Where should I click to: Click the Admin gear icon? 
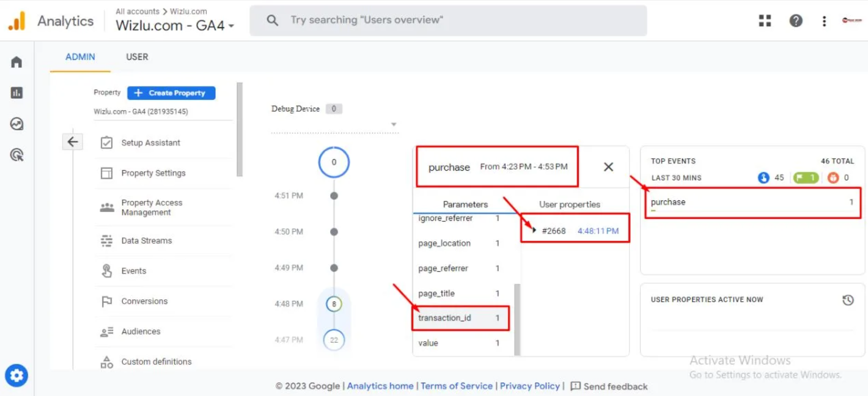[16, 376]
